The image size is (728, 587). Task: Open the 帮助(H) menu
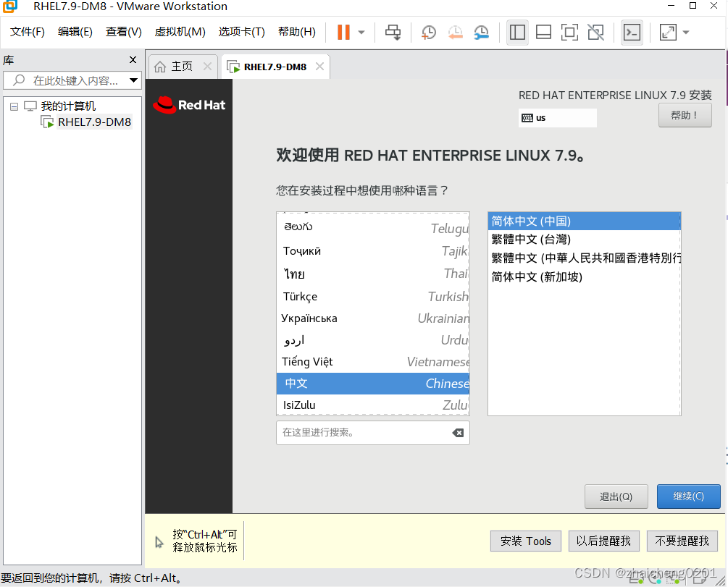297,32
